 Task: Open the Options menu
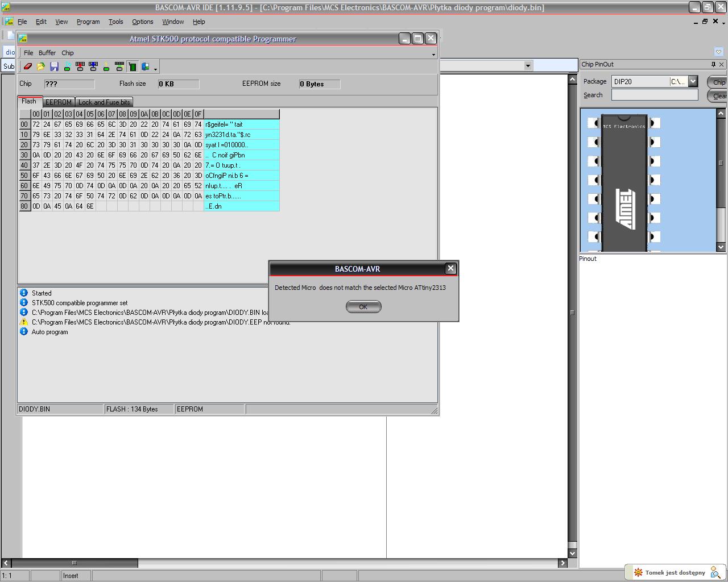click(143, 22)
